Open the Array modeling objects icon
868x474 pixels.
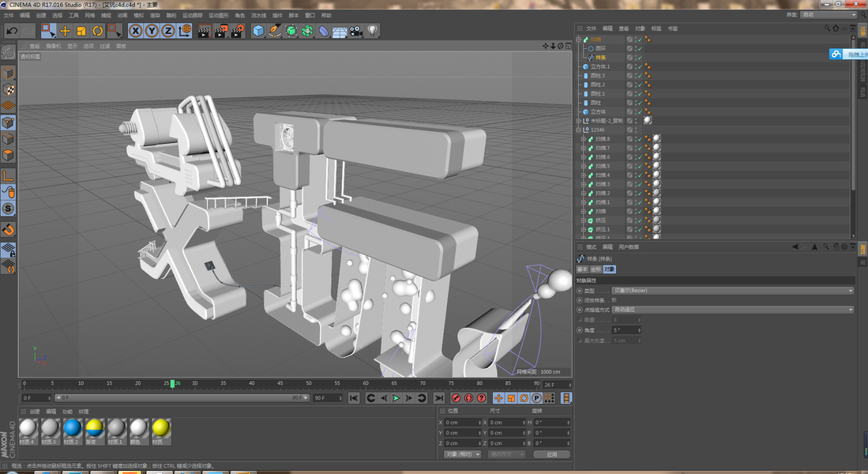(307, 31)
